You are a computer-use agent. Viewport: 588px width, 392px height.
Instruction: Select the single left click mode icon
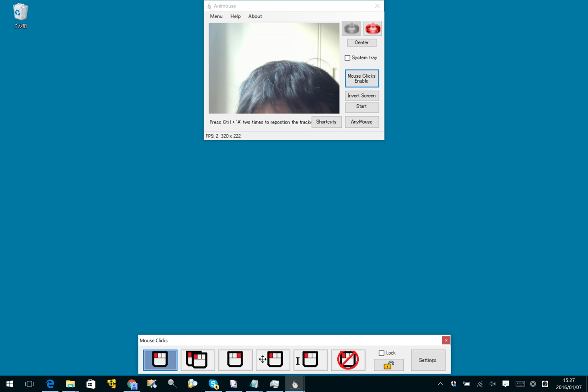160,360
